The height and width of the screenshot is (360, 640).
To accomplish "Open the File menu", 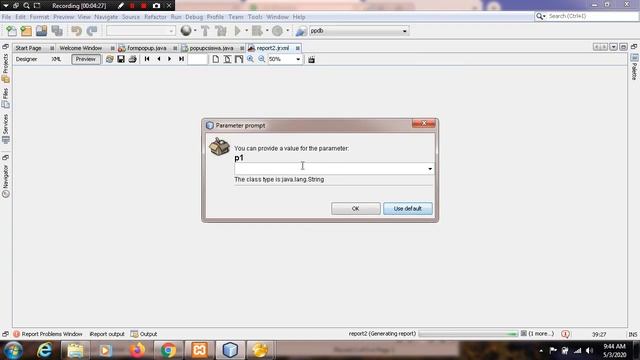I will 6,17.
